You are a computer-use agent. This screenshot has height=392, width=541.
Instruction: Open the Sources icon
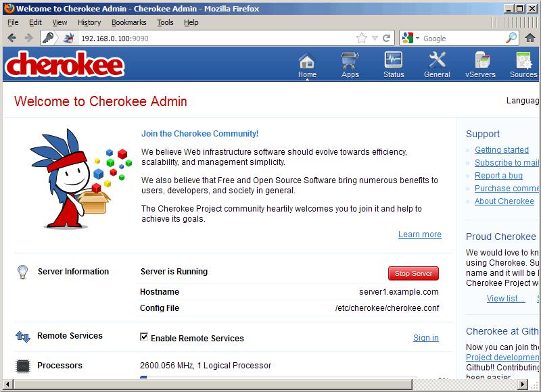coord(523,61)
